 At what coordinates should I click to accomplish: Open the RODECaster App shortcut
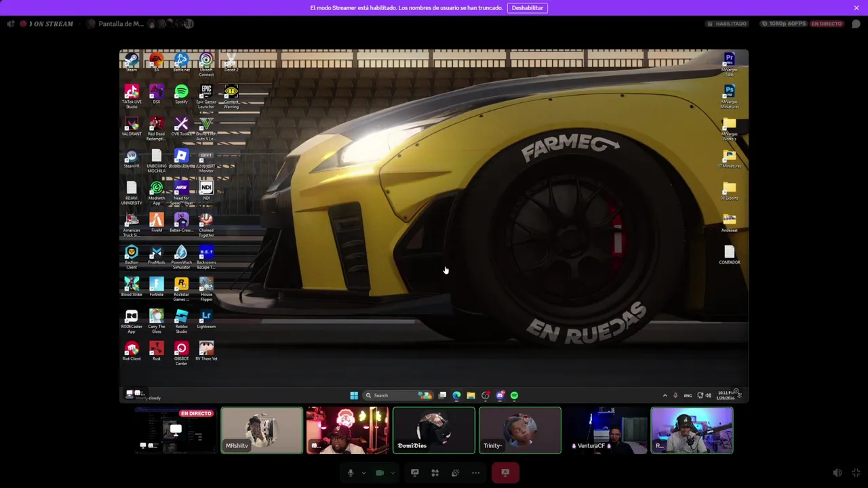132,321
